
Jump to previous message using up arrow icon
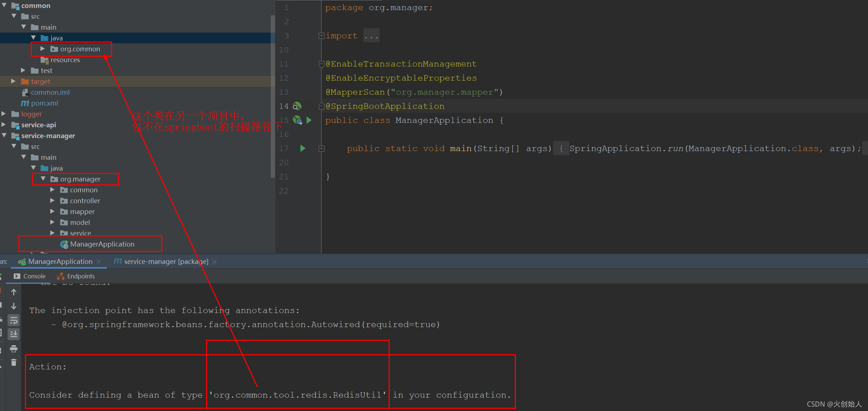13,291
